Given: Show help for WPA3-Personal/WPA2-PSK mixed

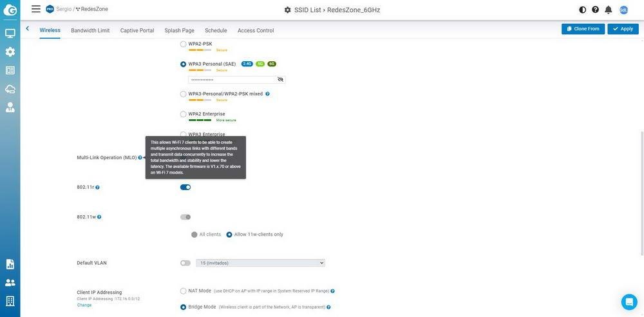Looking at the screenshot, I should [x=267, y=93].
